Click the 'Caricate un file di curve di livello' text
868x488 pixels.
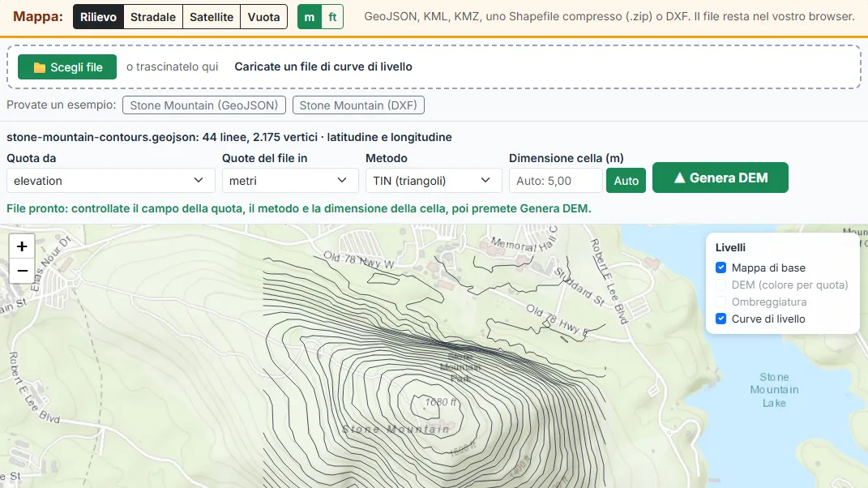coord(323,66)
